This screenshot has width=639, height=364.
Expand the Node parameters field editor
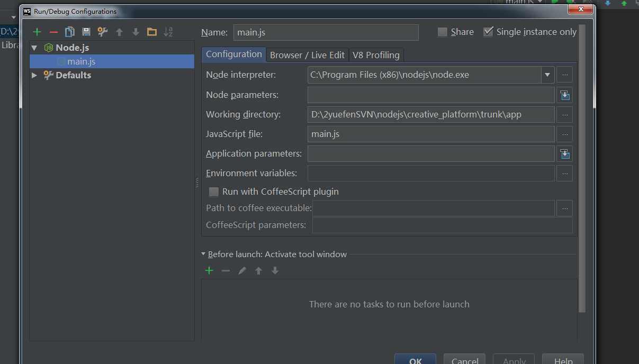[565, 95]
